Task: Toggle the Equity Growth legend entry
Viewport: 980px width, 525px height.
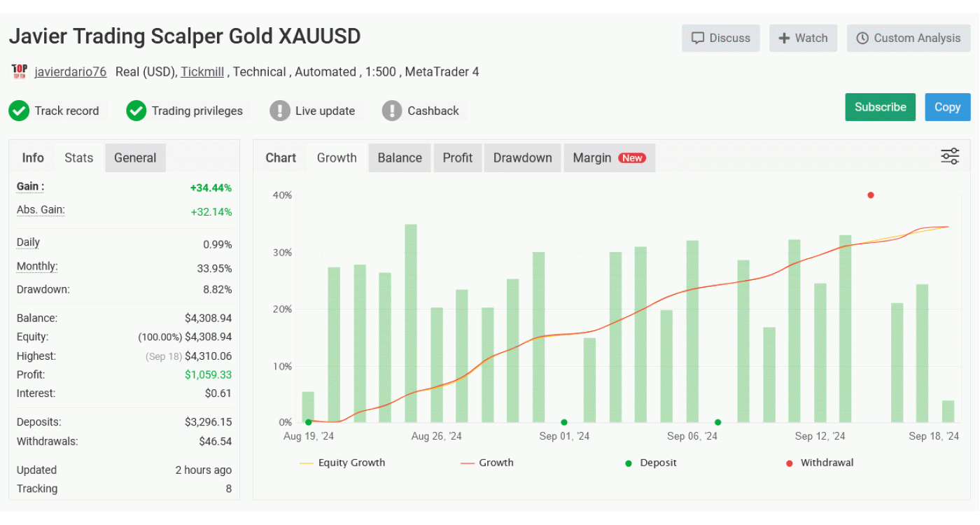Action: click(343, 463)
